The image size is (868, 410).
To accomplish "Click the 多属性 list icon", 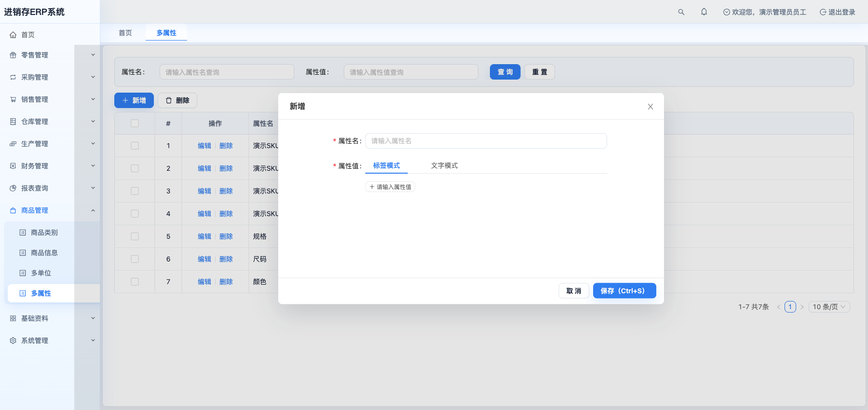I will tap(23, 293).
